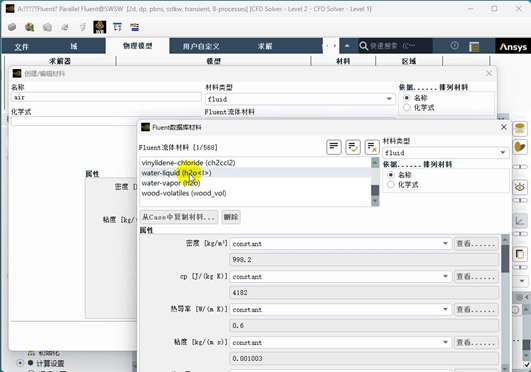The width and height of the screenshot is (531, 372).
Task: Click the chart plot icon in right sidebar
Action: tap(520, 221)
